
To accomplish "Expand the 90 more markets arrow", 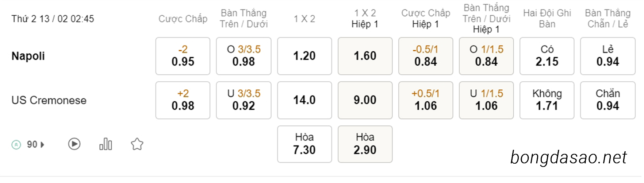I will coord(42,145).
